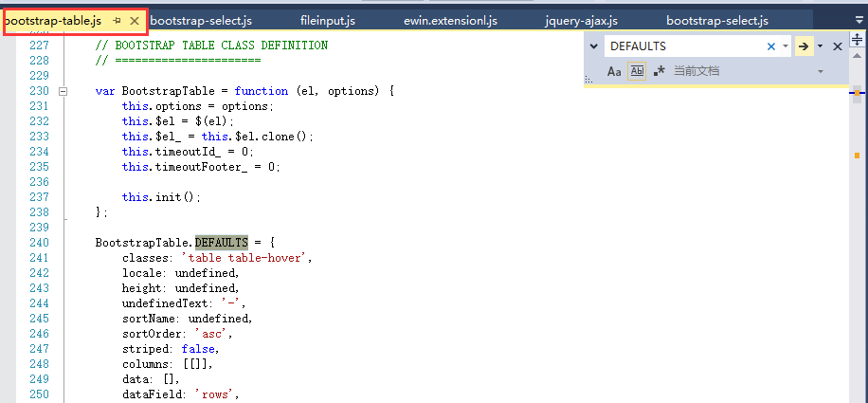Toggle Match case (Aa) in find panel
This screenshot has width=868, height=403.
tap(614, 71)
